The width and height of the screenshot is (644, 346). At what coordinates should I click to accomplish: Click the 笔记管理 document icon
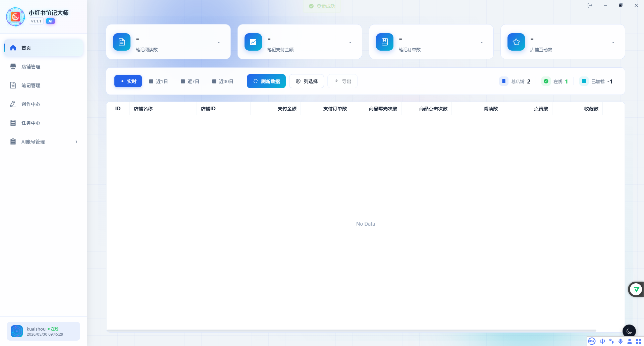(x=13, y=85)
